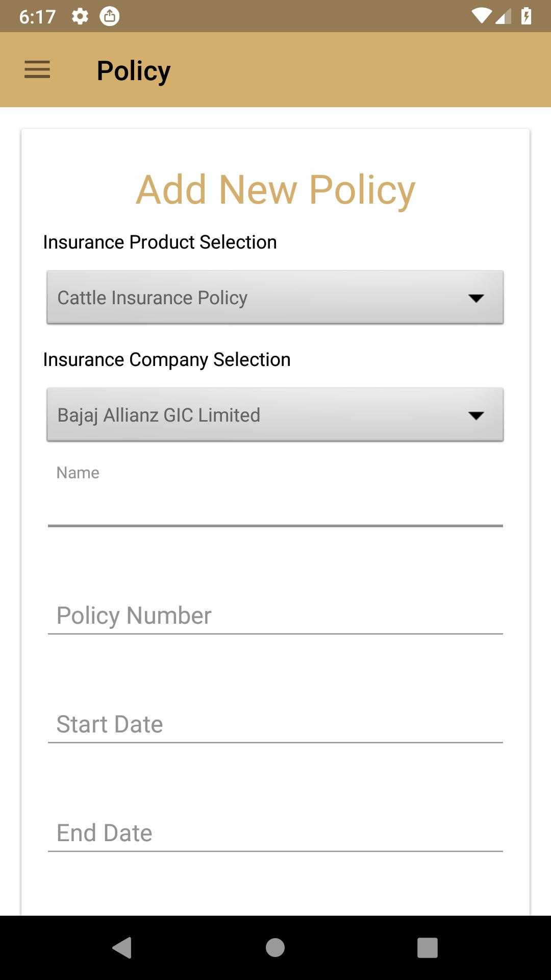Screen dimensions: 551x980
Task: Focus the Policy Number field
Action: click(275, 616)
